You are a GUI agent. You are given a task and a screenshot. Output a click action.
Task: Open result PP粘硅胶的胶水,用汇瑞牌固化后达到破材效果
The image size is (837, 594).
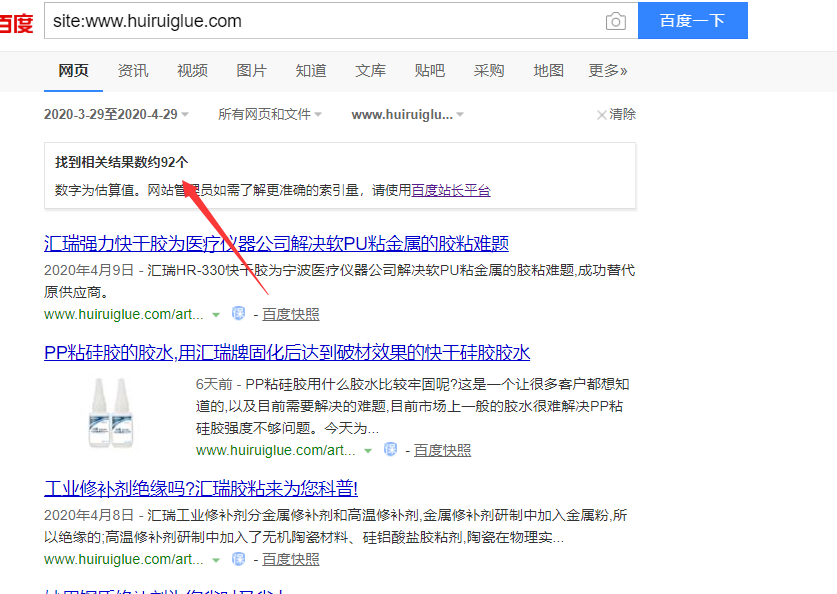coord(287,353)
